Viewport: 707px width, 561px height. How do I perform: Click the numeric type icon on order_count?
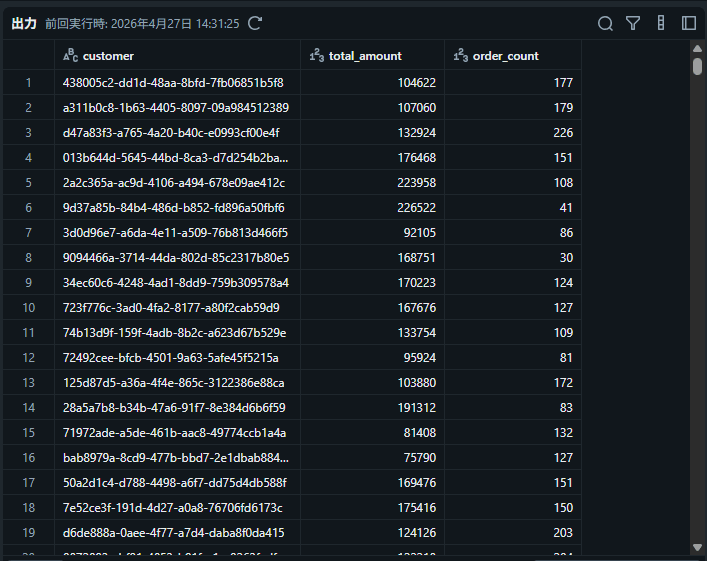pyautogui.click(x=460, y=56)
